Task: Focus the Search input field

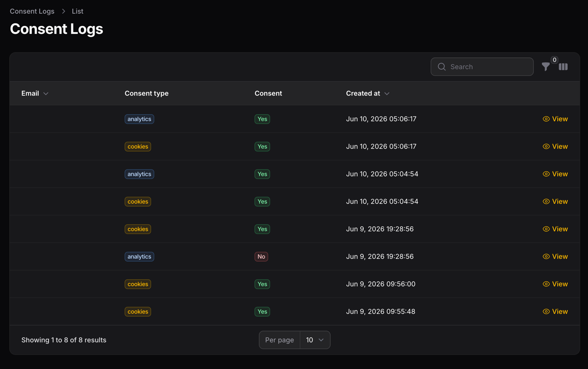Action: click(482, 67)
